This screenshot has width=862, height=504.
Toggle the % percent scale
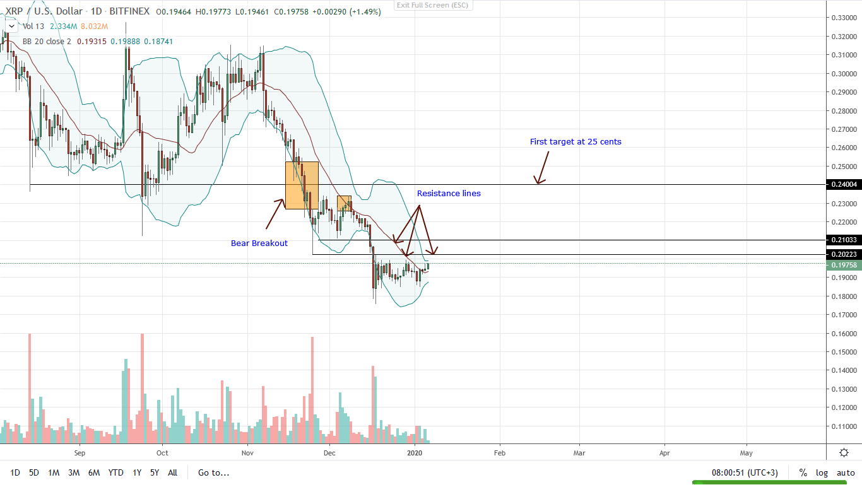803,472
